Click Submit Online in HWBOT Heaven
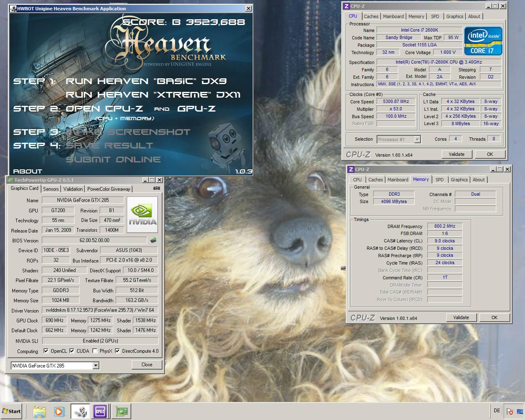The width and height of the screenshot is (525, 420). [113, 160]
